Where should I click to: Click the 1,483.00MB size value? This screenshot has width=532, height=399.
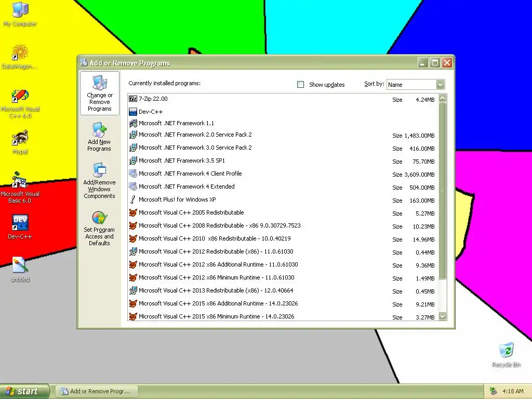419,136
